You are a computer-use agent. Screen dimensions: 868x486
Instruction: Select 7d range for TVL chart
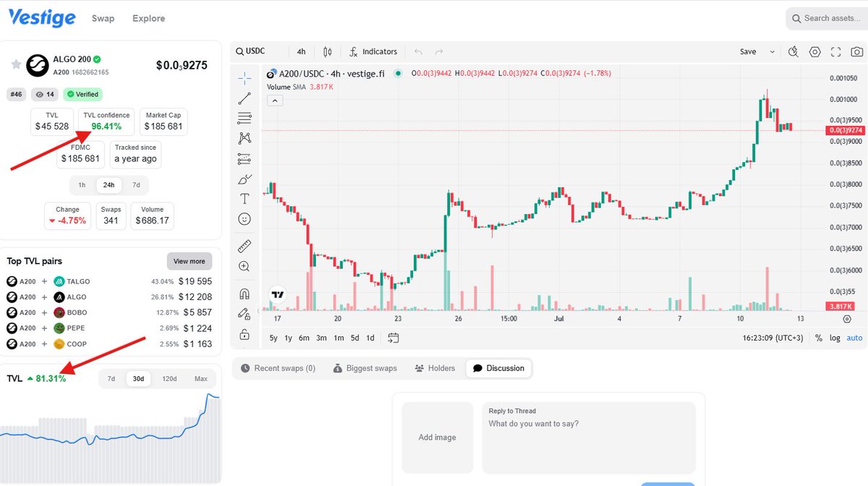tap(111, 378)
